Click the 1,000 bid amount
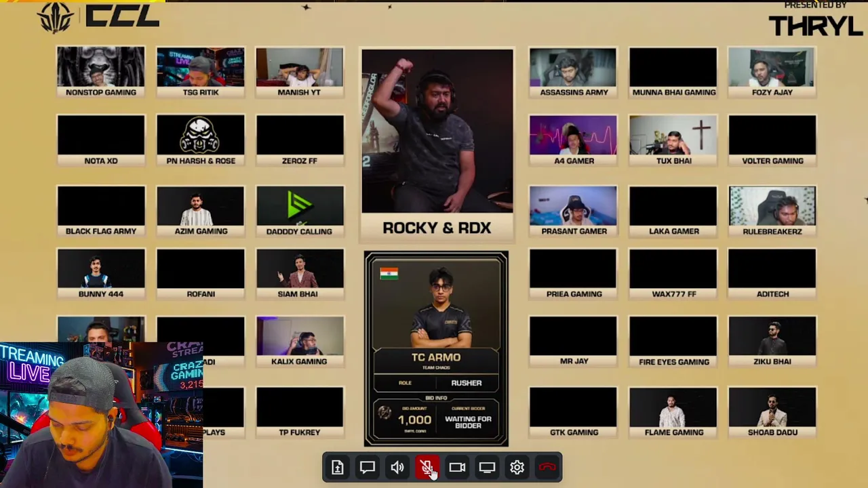The height and width of the screenshot is (488, 868). pos(414,420)
